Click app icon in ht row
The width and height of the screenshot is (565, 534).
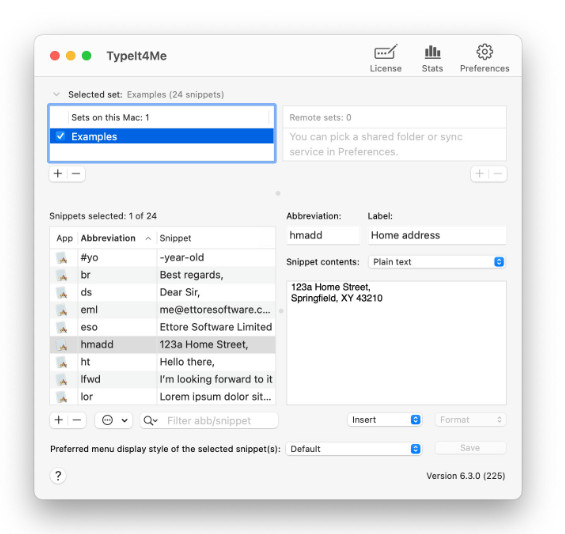click(x=62, y=362)
